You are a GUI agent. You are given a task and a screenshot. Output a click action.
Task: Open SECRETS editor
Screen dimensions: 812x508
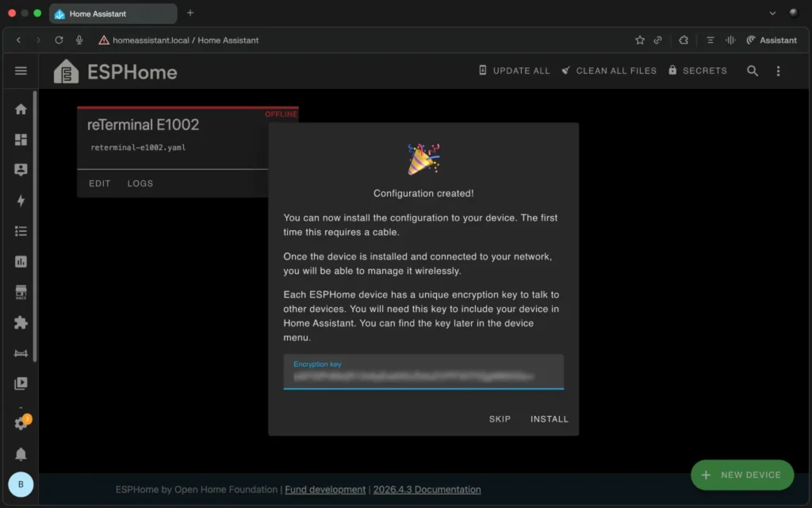(698, 71)
